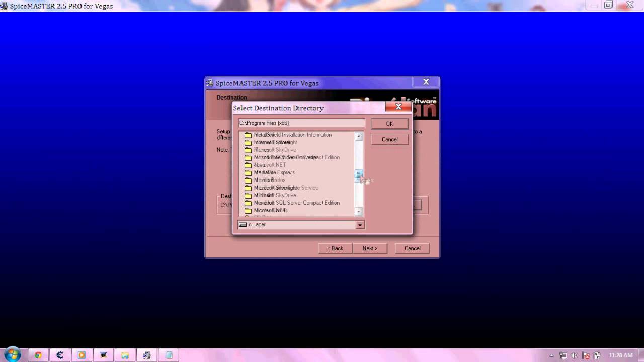Screen dimensions: 644x362
Task: Click the folder list scroll up arrow
Action: (x=359, y=136)
